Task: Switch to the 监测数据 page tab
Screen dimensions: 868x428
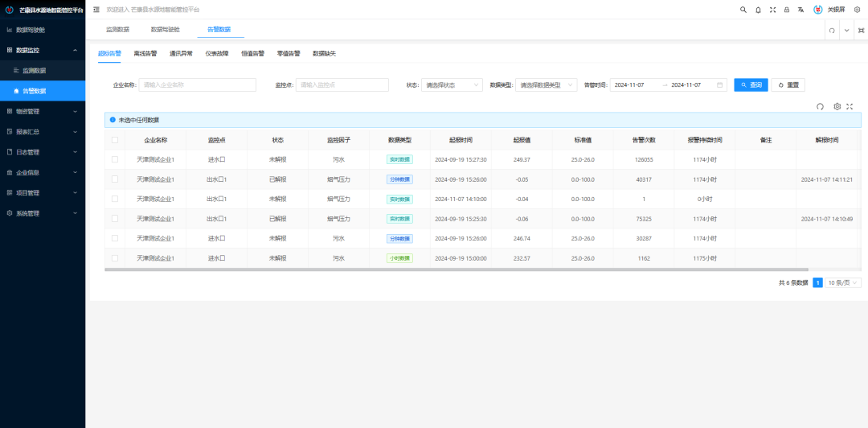Action: coord(117,30)
